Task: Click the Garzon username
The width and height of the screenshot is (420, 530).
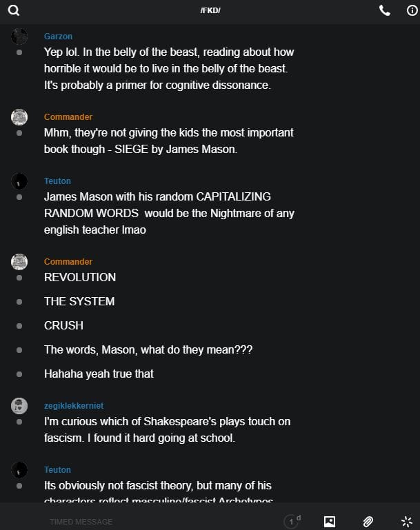Action: click(x=58, y=37)
